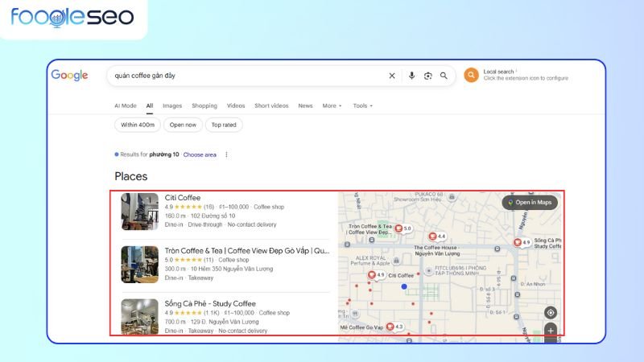Open Google Lens image search icon

427,76
